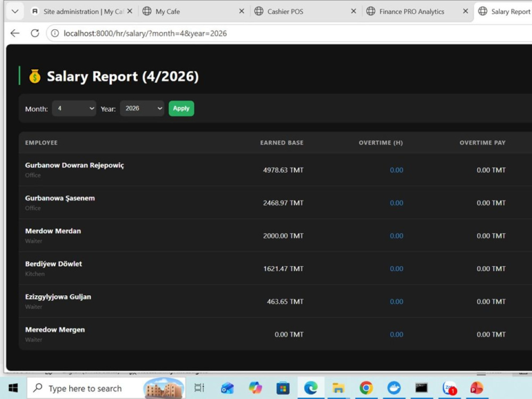This screenshot has height=399, width=532.
Task: Open the Year dropdown
Action: point(142,108)
